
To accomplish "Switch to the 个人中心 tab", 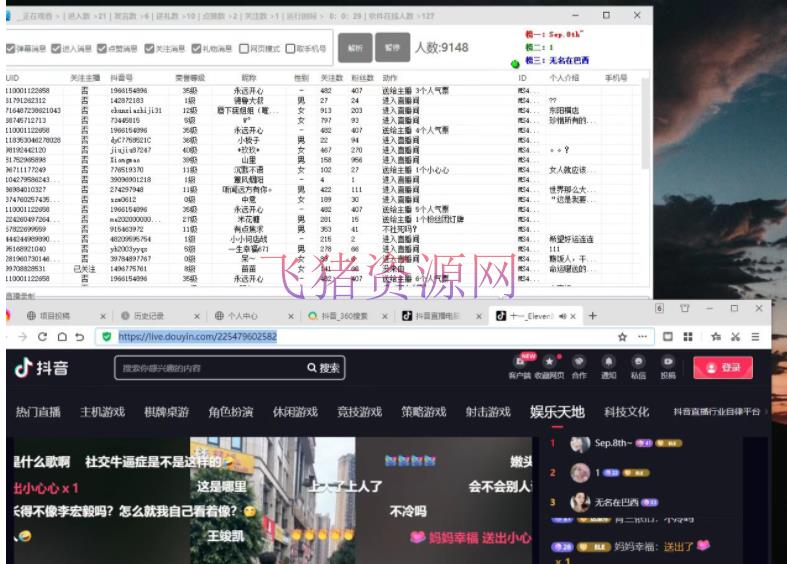I will pos(243,316).
